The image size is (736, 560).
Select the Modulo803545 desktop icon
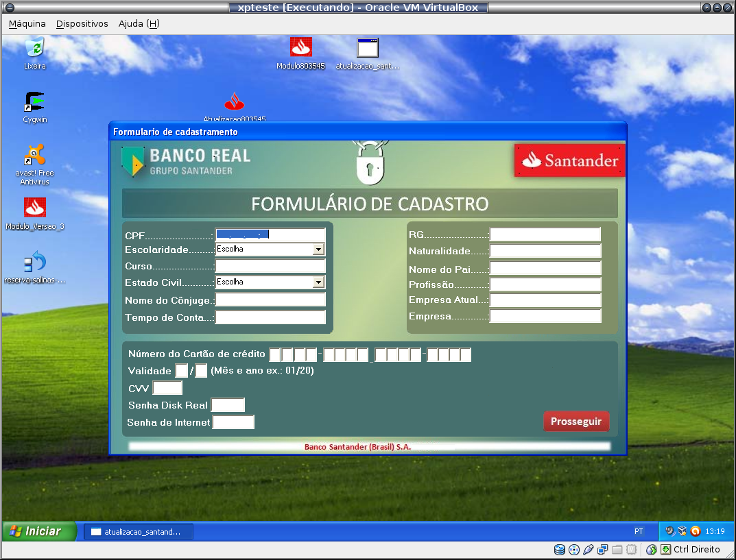click(300, 53)
